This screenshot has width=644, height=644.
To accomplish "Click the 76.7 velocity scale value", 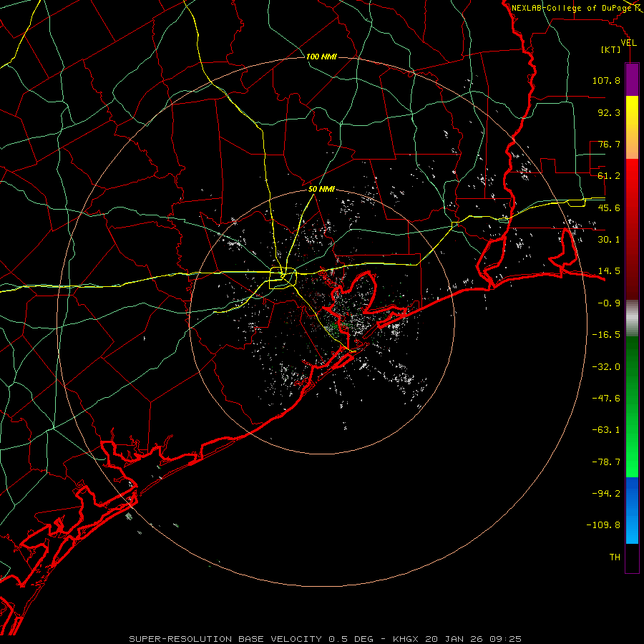I will (609, 144).
